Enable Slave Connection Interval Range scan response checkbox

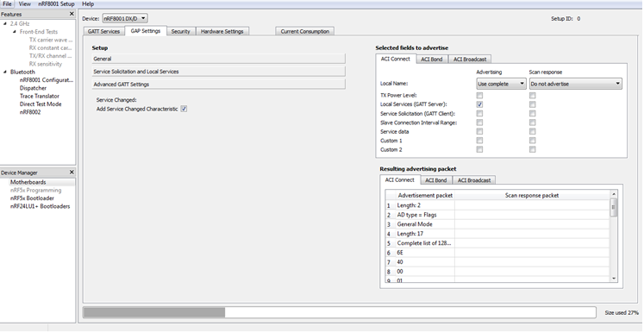(532, 123)
